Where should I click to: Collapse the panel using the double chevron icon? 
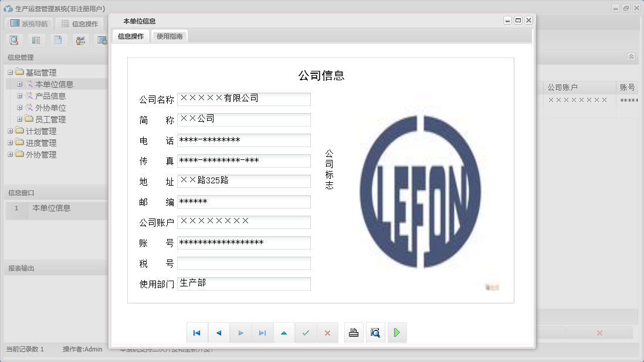631,56
